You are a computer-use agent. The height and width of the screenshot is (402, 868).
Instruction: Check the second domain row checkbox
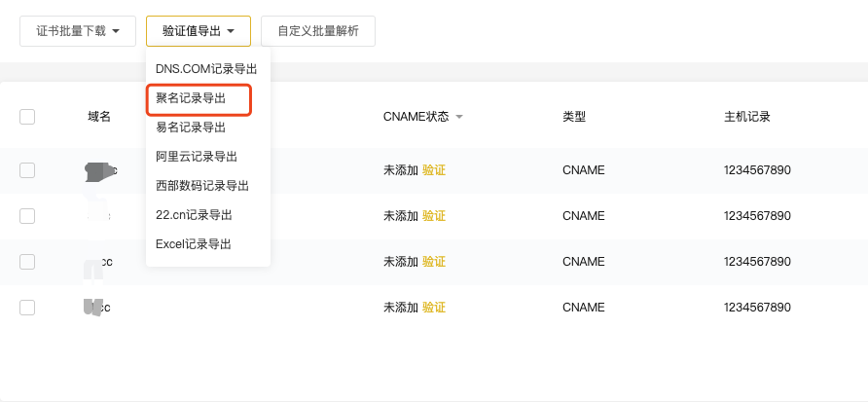(27, 216)
